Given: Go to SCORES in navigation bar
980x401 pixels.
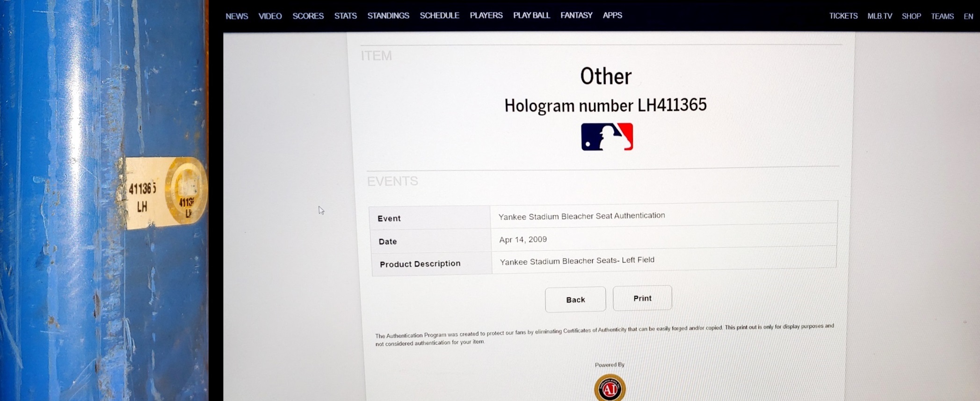Looking at the screenshot, I should point(308,16).
